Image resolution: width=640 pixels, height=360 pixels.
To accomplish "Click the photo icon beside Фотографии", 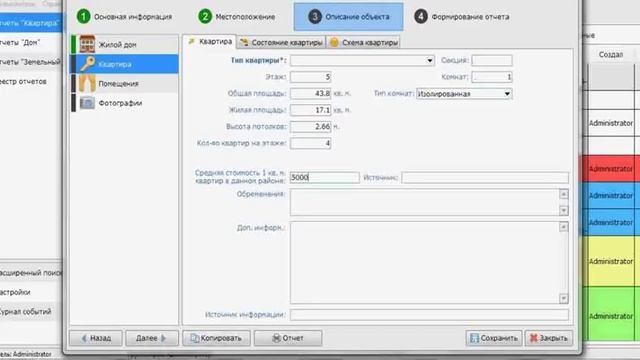I will (87, 103).
